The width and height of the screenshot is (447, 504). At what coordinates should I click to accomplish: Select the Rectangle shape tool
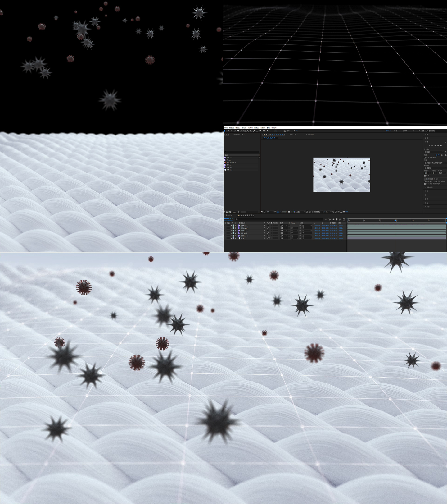click(x=244, y=131)
